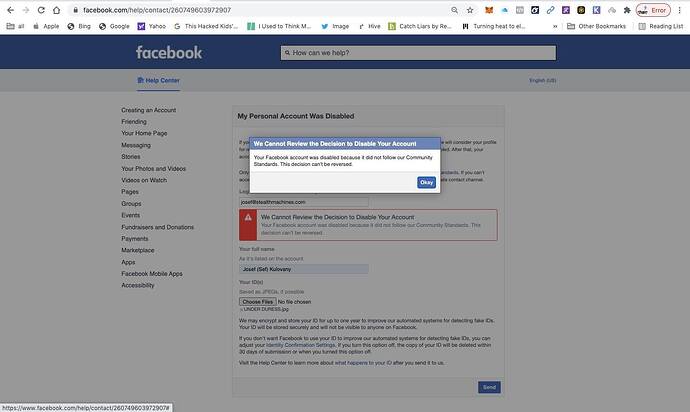Open the chain link extension

551,10
